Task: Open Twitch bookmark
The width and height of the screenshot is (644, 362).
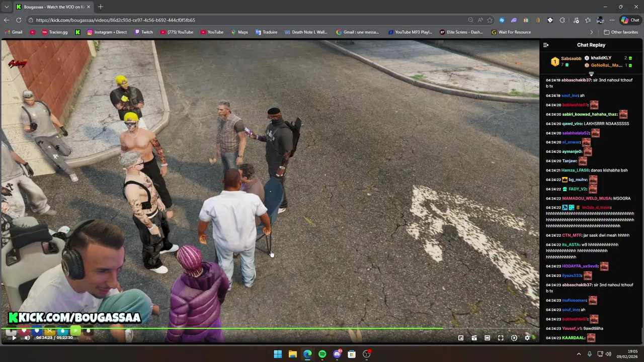Action: 144,32
